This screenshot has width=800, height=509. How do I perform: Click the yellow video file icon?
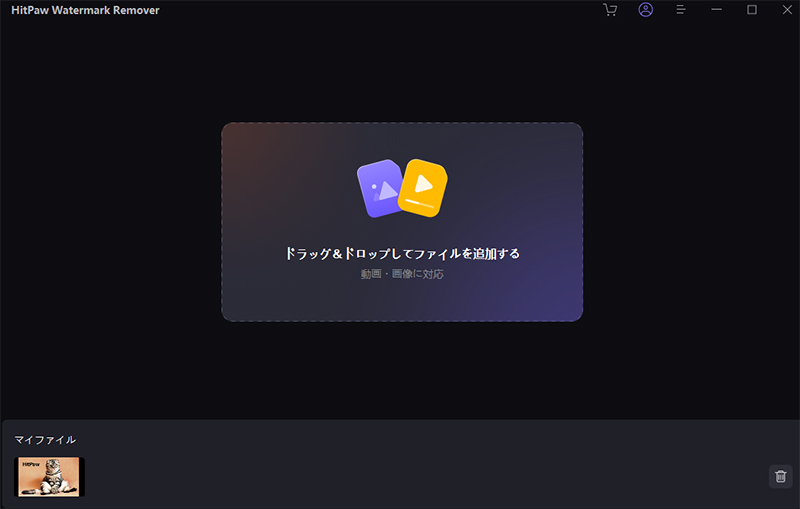423,188
